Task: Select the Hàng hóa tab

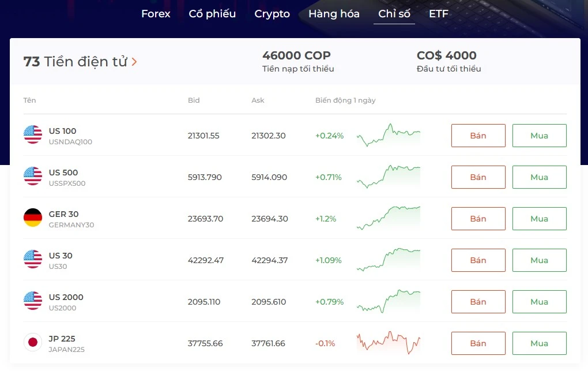Action: [334, 14]
